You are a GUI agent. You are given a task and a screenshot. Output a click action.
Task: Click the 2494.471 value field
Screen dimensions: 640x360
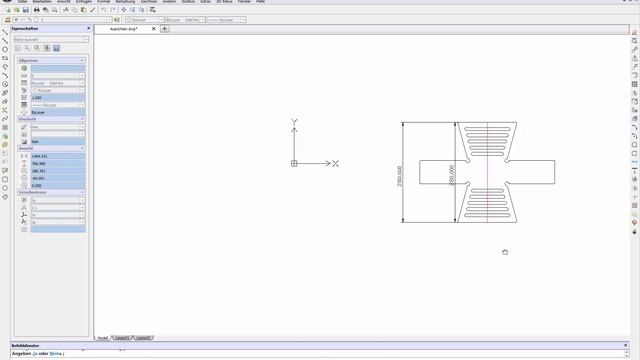[58, 156]
